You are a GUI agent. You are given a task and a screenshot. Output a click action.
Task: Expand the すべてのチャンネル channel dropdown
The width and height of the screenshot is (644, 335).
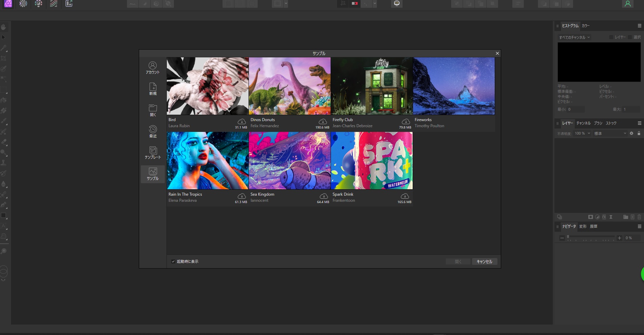pyautogui.click(x=574, y=37)
